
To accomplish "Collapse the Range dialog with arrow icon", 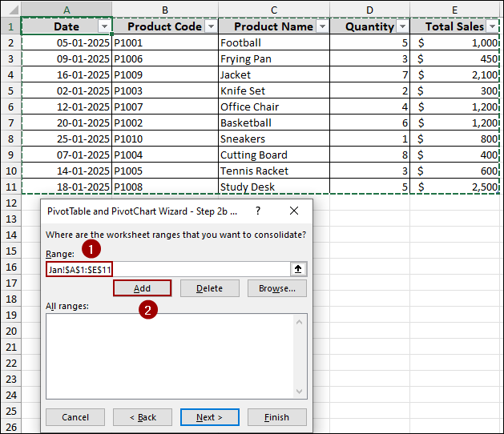I will (x=298, y=269).
